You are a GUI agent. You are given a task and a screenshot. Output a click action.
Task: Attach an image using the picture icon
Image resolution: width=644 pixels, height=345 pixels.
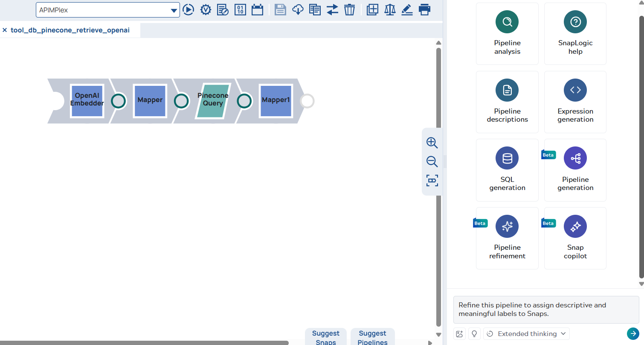[x=459, y=333]
